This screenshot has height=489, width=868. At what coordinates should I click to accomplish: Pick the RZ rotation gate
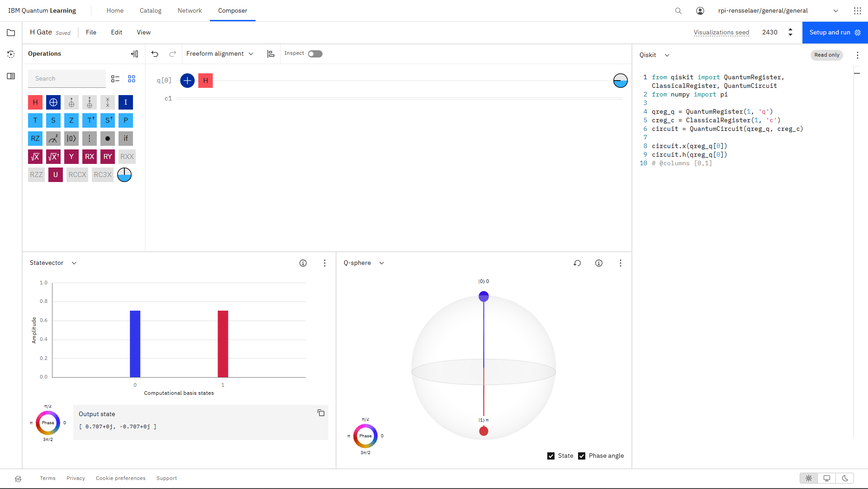(35, 139)
